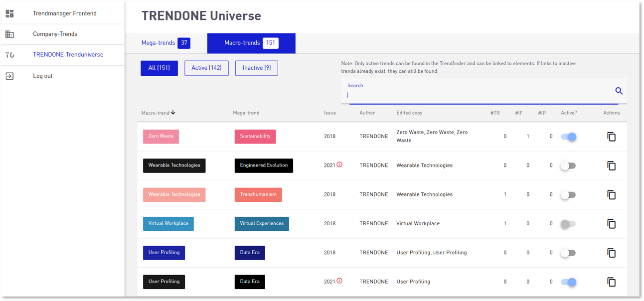Viewport: 644px width, 301px height.
Task: Click the Engineered Evolution black tag
Action: click(x=264, y=165)
